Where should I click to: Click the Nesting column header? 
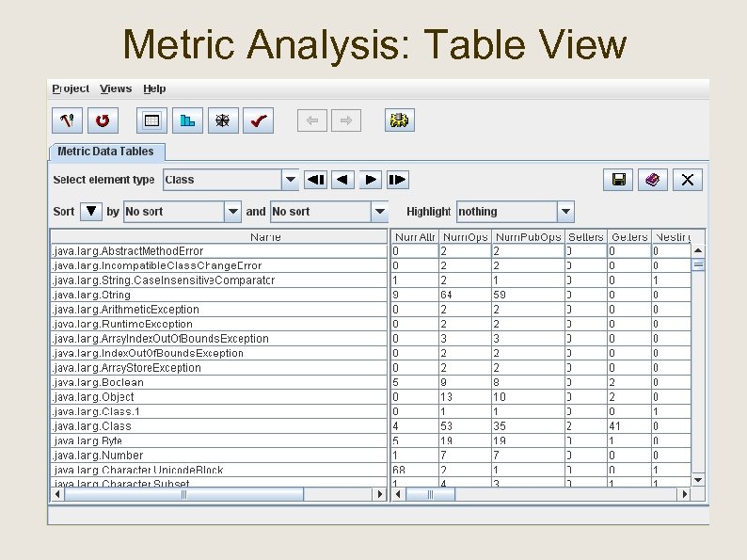coord(671,237)
